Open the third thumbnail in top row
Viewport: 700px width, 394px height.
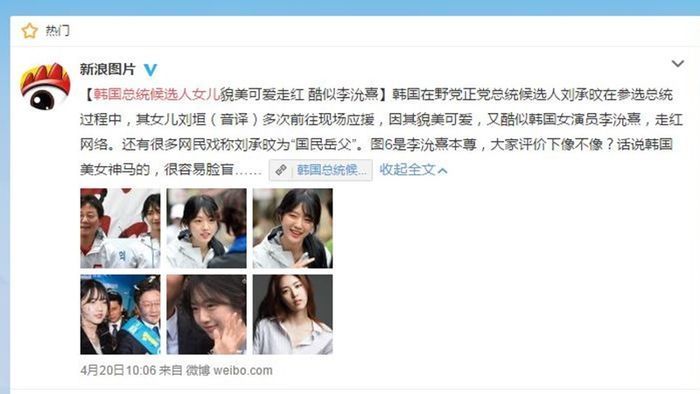pyautogui.click(x=293, y=228)
